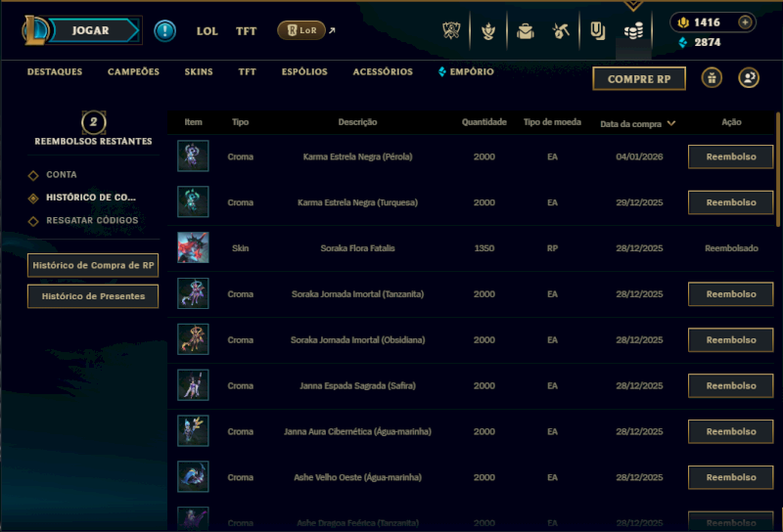Click the RP currency icon beside 1416
783x532 pixels.
[682, 22]
